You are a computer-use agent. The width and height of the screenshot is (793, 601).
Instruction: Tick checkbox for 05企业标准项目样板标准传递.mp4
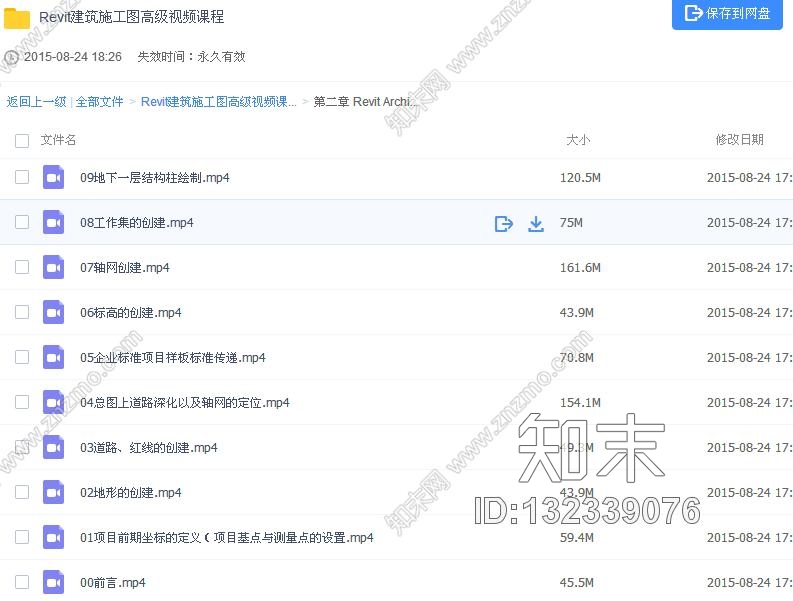22,357
